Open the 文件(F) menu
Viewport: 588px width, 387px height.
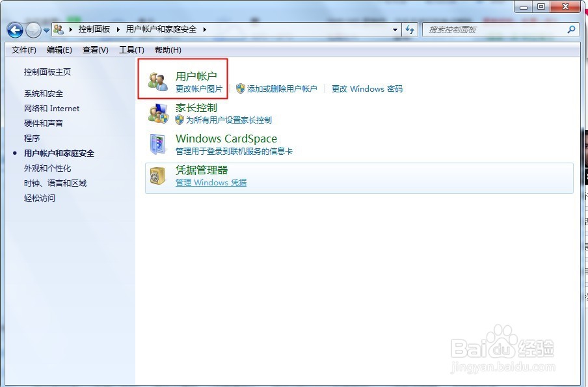coord(23,50)
